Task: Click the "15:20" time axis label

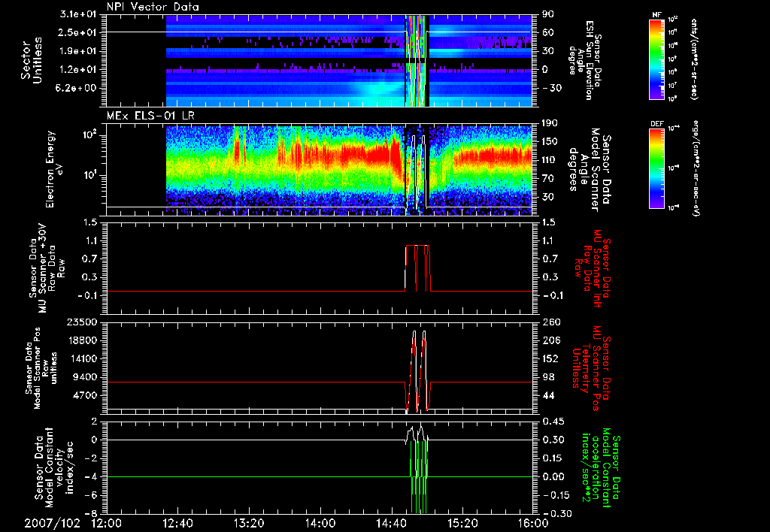Action: click(x=462, y=524)
